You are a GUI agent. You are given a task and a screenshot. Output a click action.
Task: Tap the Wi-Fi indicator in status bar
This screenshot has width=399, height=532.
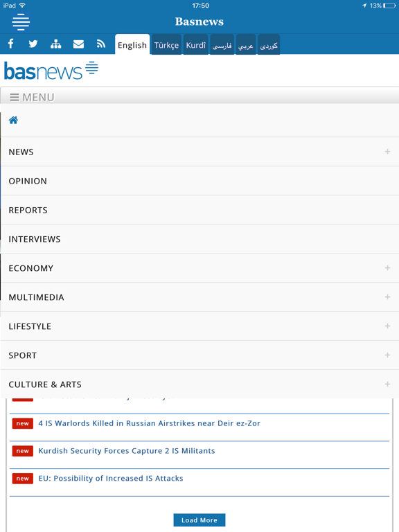point(22,5)
